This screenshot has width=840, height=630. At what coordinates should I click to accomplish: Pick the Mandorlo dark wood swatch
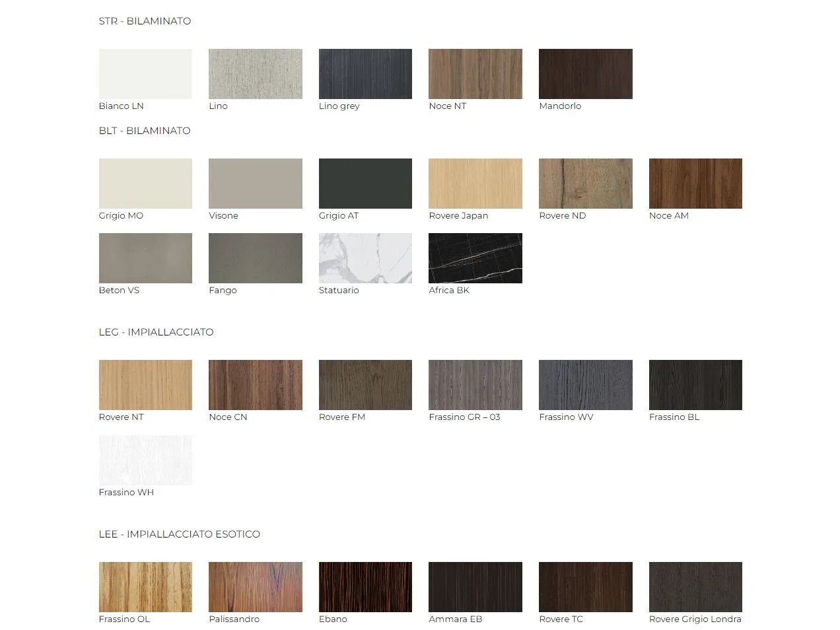coord(585,74)
